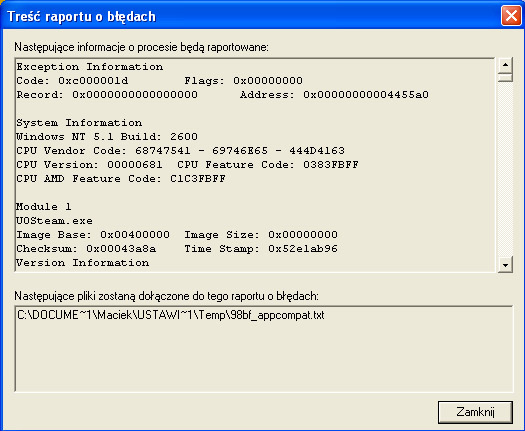Click the attached file path 98bf_appcompat.txt
The image size is (525, 431).
(x=170, y=315)
